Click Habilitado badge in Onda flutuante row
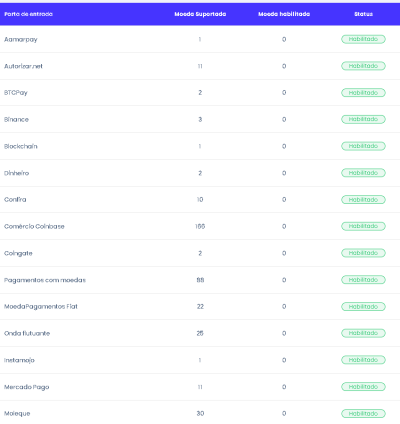This screenshot has width=400, height=424. coord(363,333)
